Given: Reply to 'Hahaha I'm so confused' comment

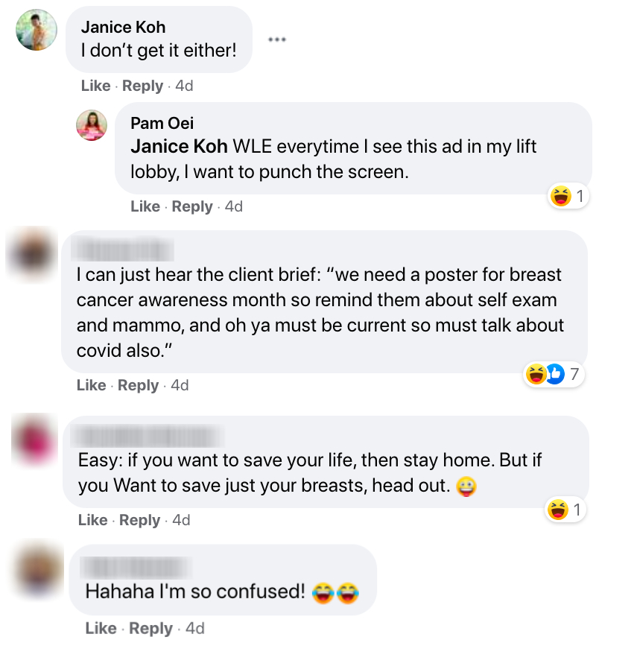Looking at the screenshot, I should click(150, 629).
